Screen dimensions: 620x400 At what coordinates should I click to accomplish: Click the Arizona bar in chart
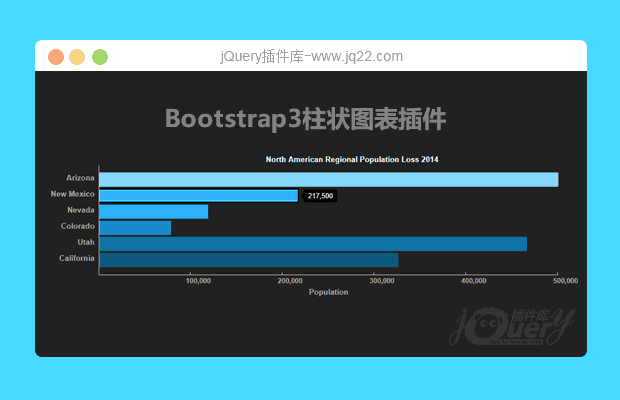pos(329,179)
